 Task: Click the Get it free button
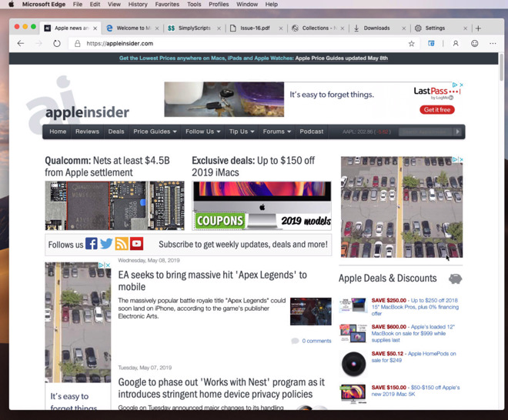[437, 110]
